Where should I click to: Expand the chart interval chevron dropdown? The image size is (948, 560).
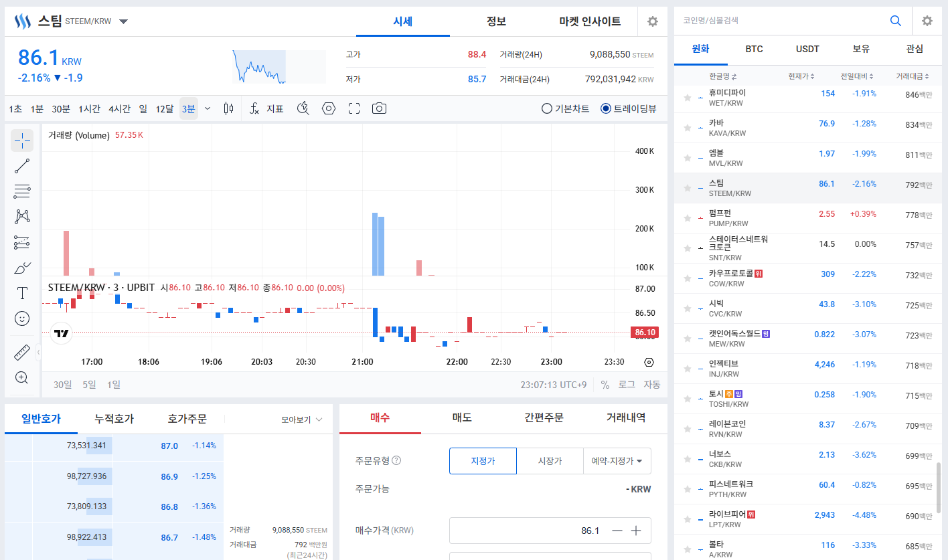point(208,108)
